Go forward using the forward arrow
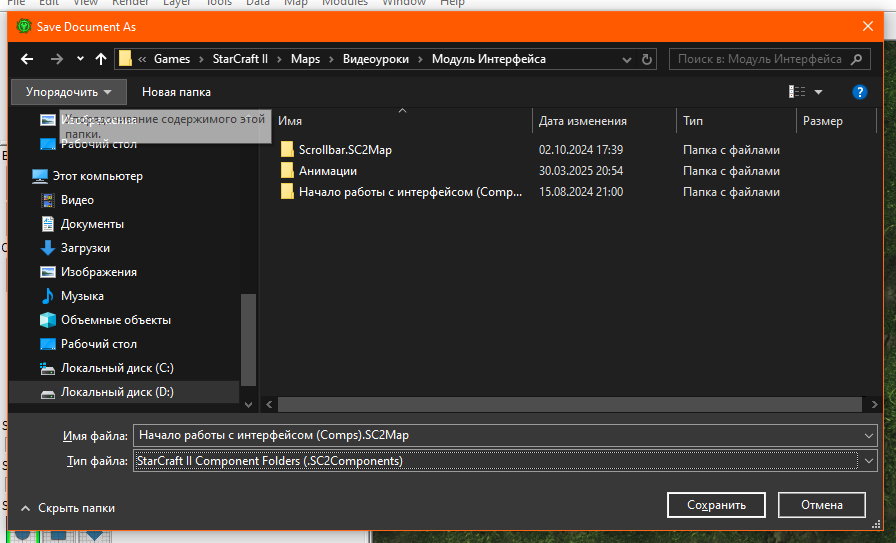Viewport: 896px width, 543px height. (x=57, y=59)
